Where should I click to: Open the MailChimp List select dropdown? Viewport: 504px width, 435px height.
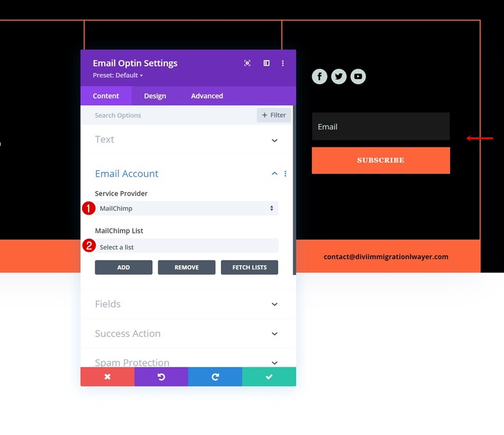tap(186, 247)
